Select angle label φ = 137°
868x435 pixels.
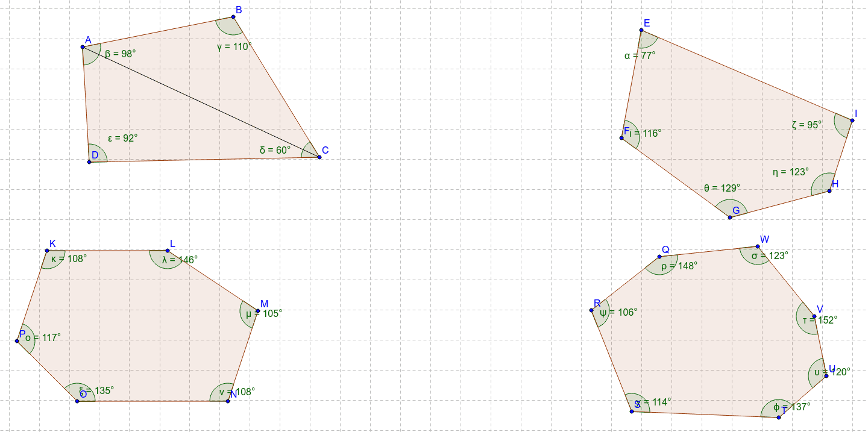pyautogui.click(x=793, y=407)
